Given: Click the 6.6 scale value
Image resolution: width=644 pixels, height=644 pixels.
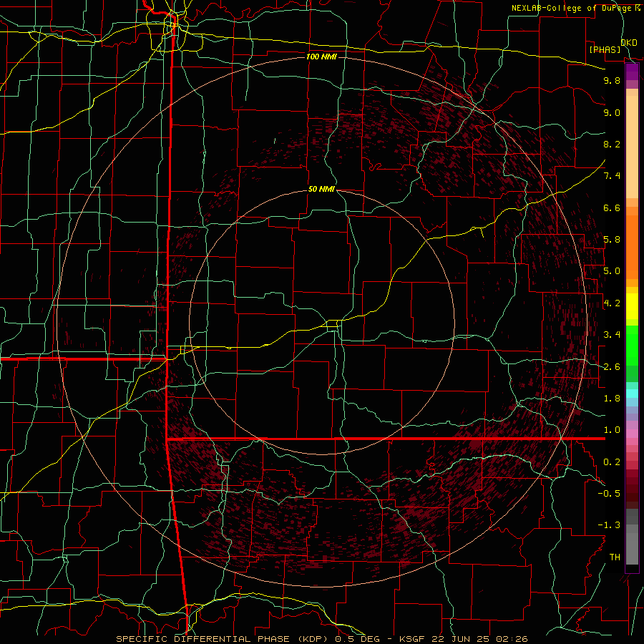Looking at the screenshot, I should click(x=612, y=208).
